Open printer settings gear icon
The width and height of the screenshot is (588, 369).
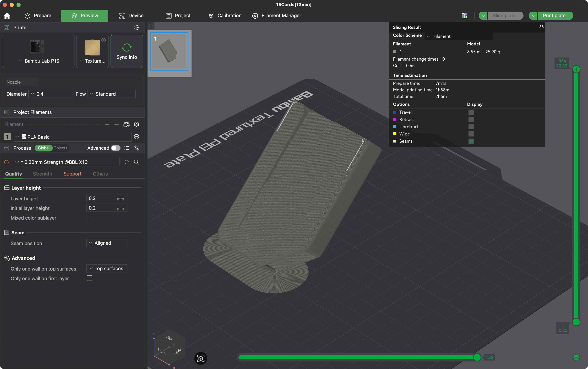point(137,28)
